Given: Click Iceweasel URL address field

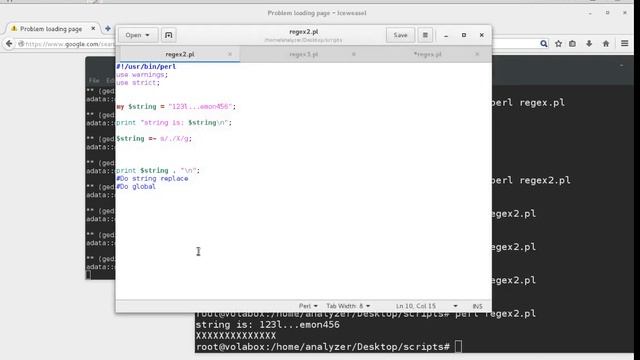Looking at the screenshot, I should [67, 44].
